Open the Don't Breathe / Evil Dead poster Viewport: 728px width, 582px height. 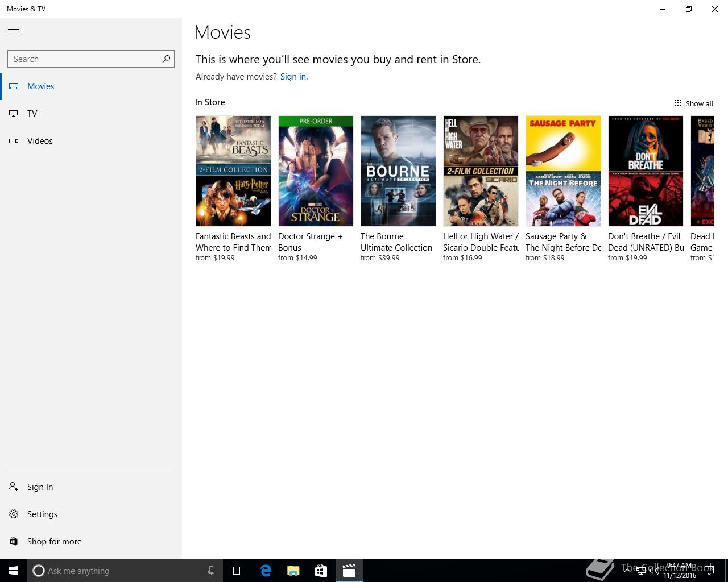646,171
